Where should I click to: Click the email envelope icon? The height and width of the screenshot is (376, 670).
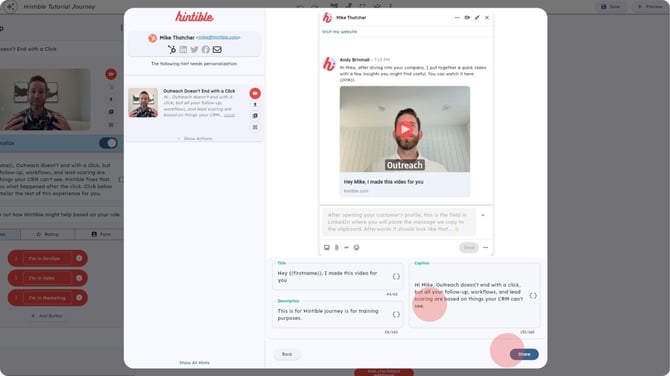coord(217,50)
